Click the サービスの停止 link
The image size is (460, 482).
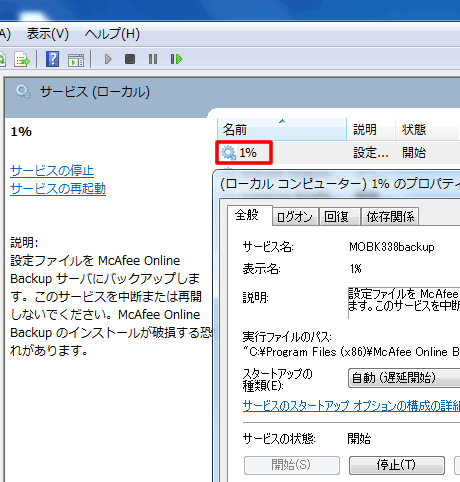(52, 171)
